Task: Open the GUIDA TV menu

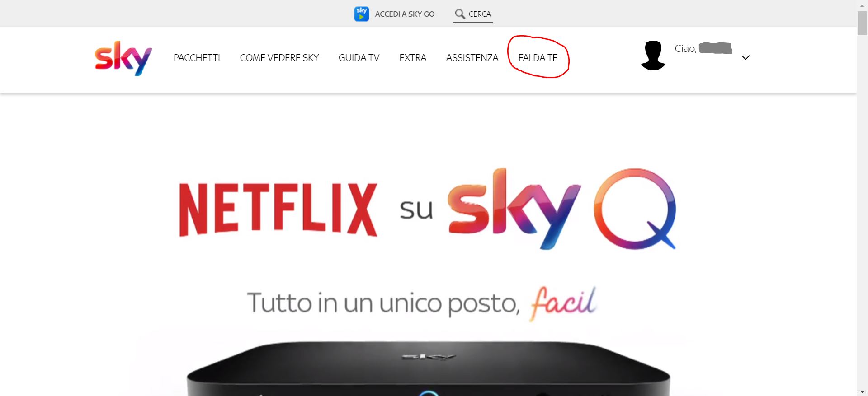Action: (359, 58)
